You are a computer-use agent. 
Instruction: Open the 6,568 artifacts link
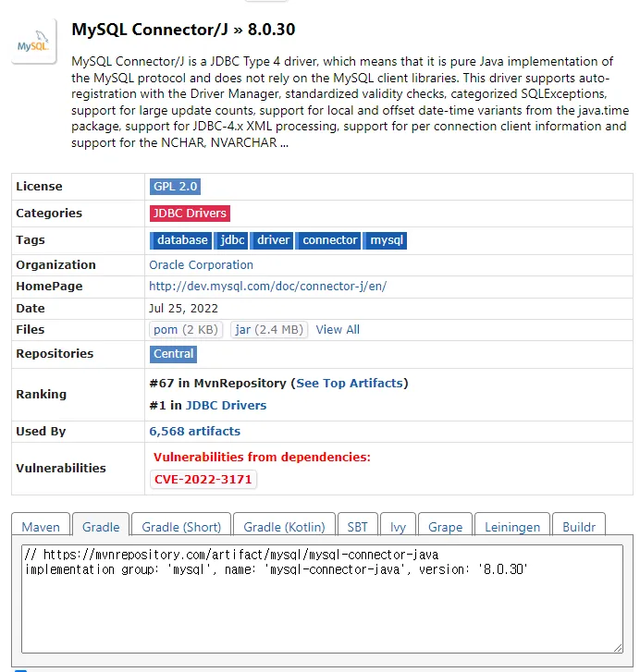[x=194, y=431]
